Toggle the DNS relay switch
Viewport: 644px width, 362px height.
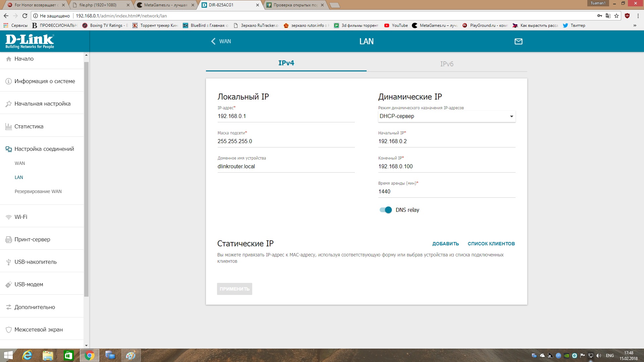[385, 210]
